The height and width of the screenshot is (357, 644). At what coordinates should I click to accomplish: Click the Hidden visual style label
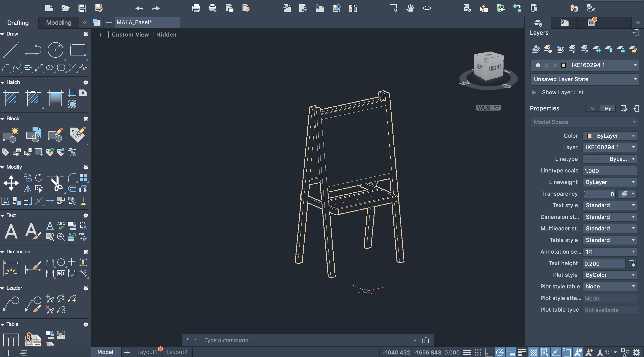tap(166, 35)
